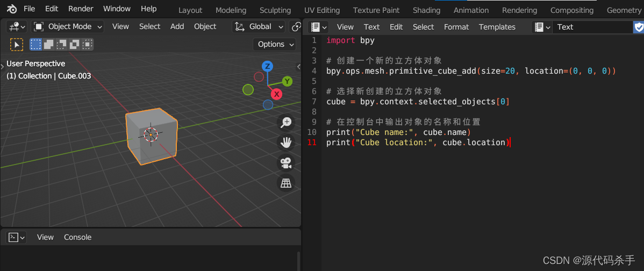Click the text datablock name field 'Text'

click(x=592, y=27)
